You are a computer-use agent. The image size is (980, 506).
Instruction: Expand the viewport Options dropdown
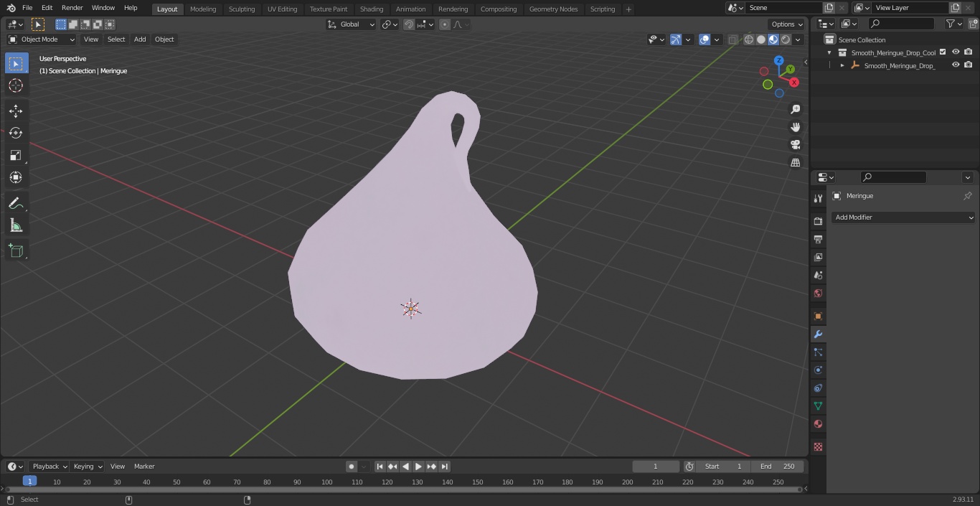click(x=787, y=24)
